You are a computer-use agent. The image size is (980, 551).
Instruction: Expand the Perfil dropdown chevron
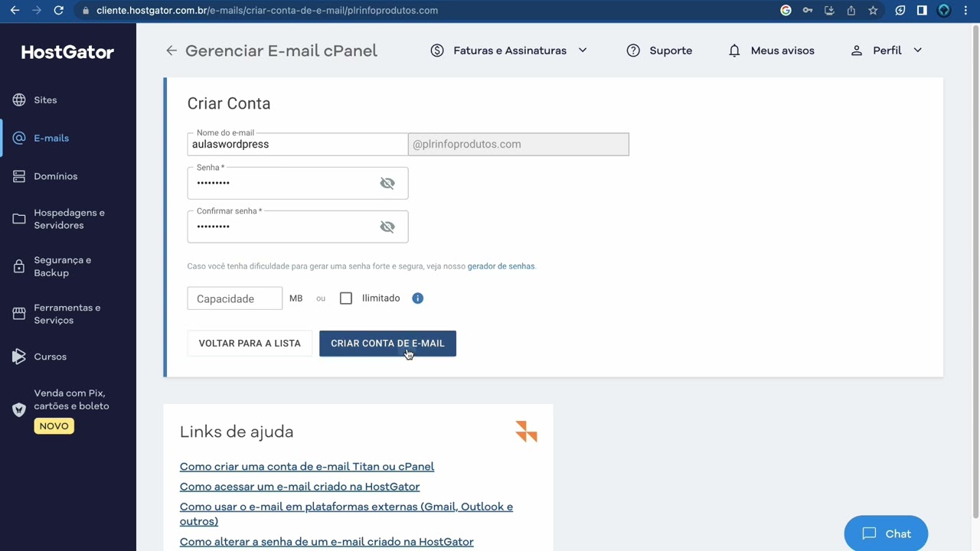click(917, 51)
